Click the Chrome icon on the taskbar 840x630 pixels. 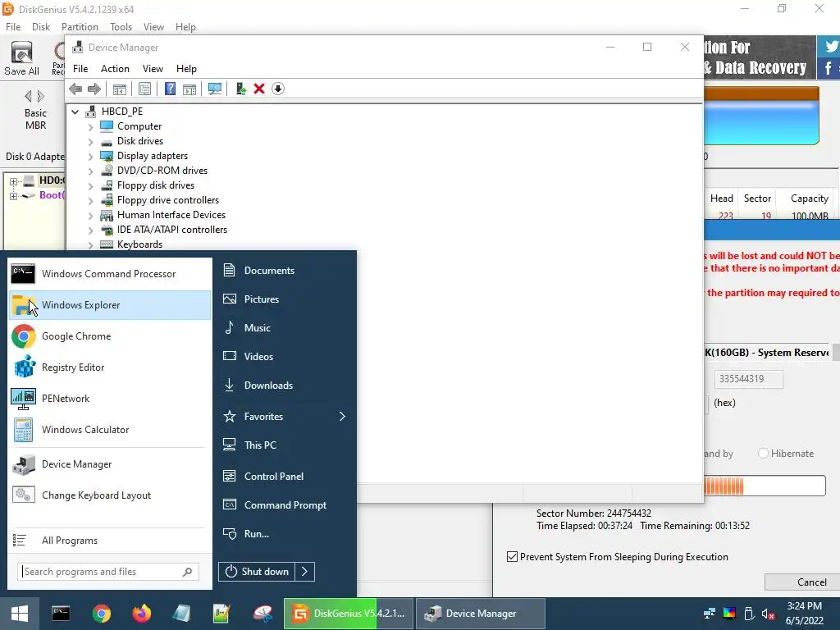pyautogui.click(x=101, y=614)
